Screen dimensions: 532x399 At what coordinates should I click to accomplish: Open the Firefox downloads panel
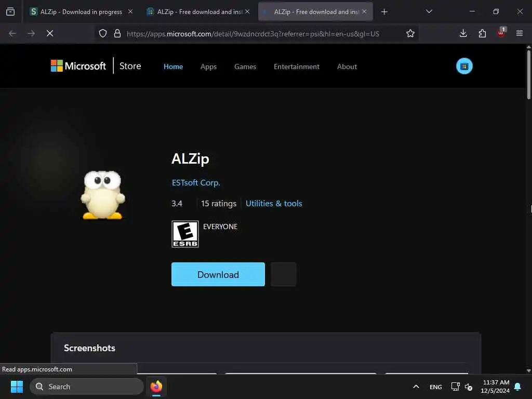click(x=463, y=33)
